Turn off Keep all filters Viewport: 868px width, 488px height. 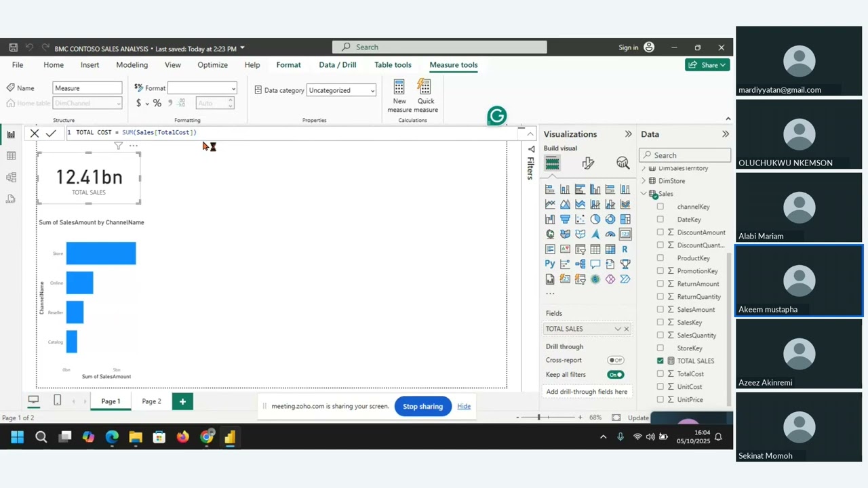pyautogui.click(x=616, y=375)
